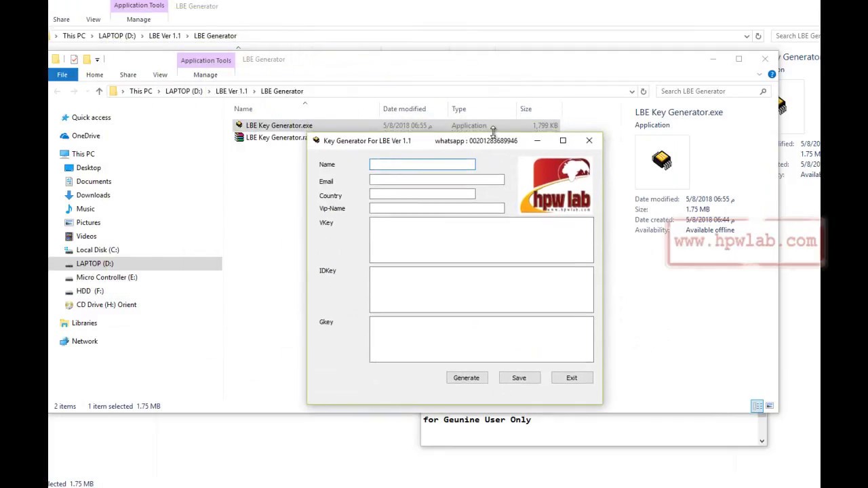868x488 pixels.
Task: Open the address bar history dropdown arrow
Action: [x=632, y=91]
